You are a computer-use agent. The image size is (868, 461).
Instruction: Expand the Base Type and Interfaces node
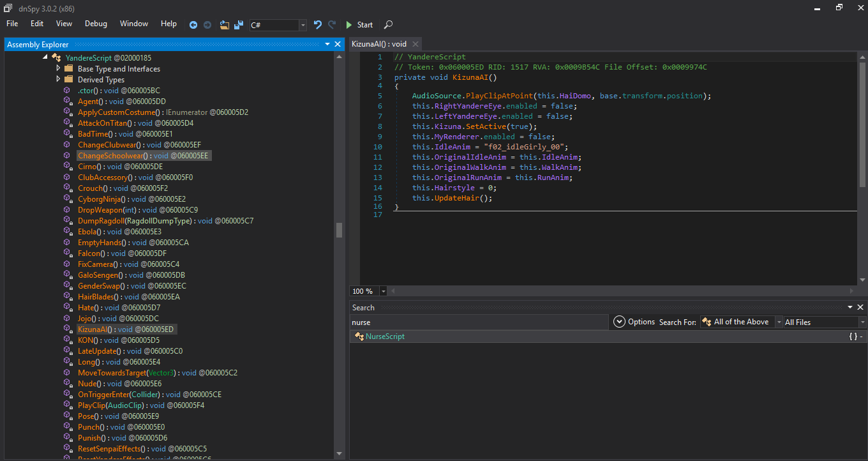pos(58,68)
